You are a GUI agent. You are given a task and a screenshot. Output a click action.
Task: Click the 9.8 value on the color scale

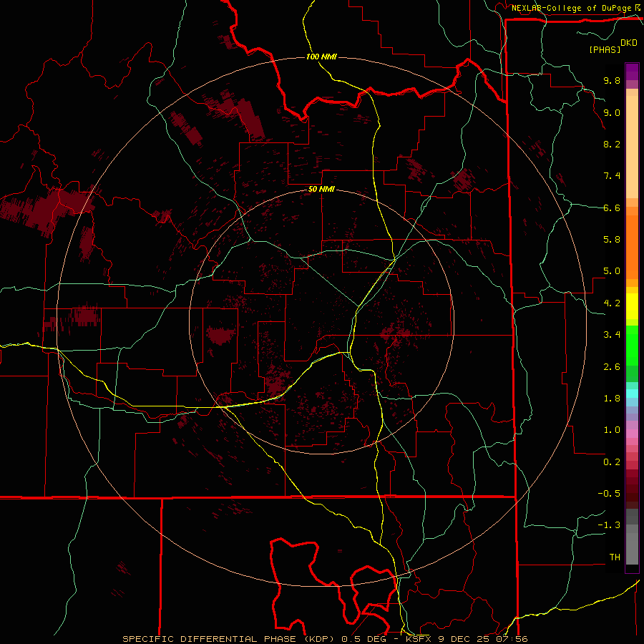[612, 81]
